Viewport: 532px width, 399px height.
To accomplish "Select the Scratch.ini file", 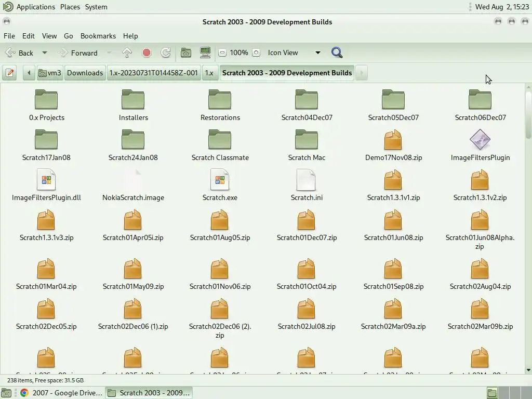I will (307, 185).
